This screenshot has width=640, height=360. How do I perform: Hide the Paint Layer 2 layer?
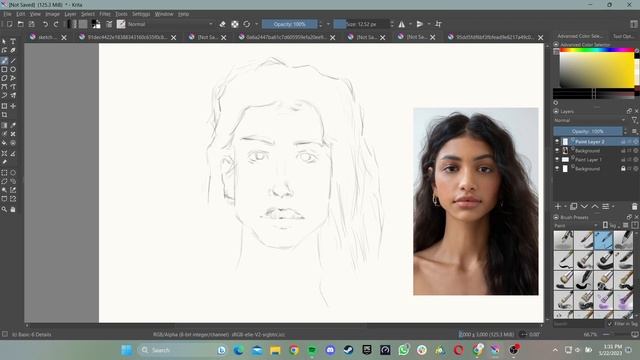[x=557, y=142]
